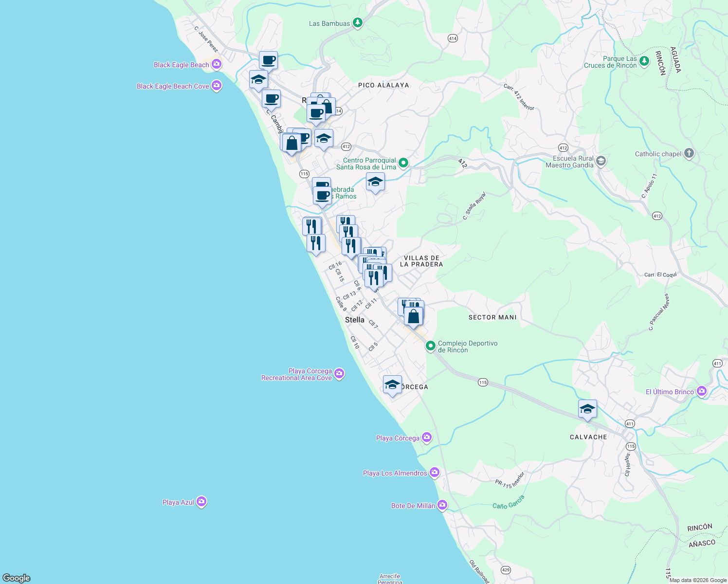Click the El Último Brinco label

coord(671,391)
